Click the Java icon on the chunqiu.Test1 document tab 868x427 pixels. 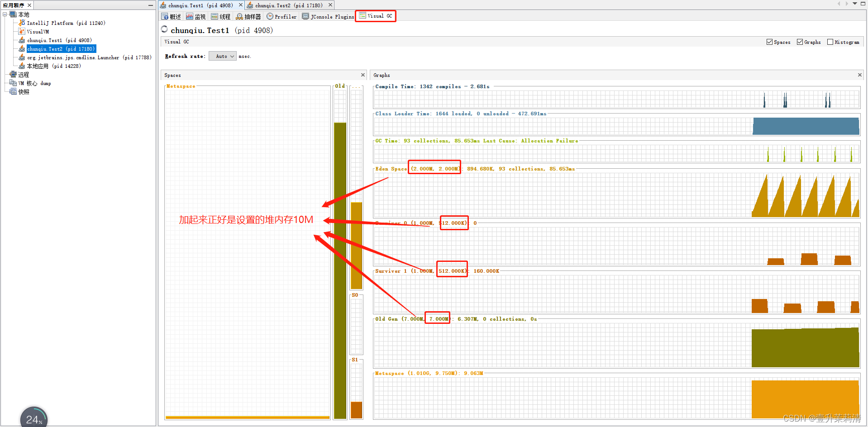163,5
